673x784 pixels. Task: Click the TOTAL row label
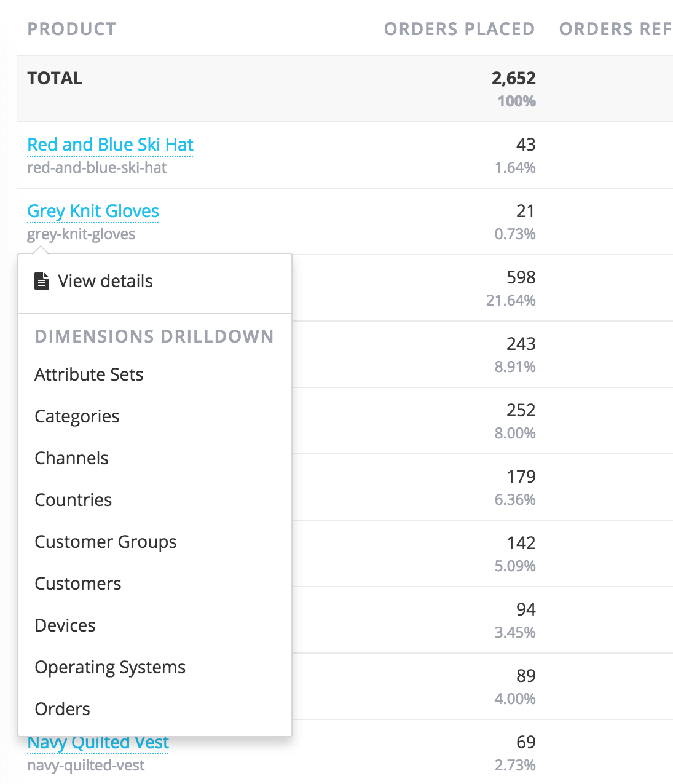[x=55, y=78]
